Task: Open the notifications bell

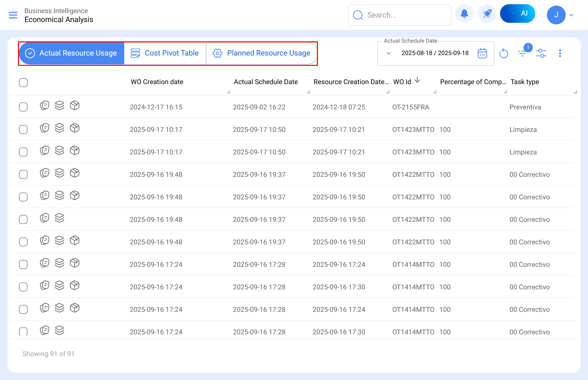Action: click(x=464, y=14)
